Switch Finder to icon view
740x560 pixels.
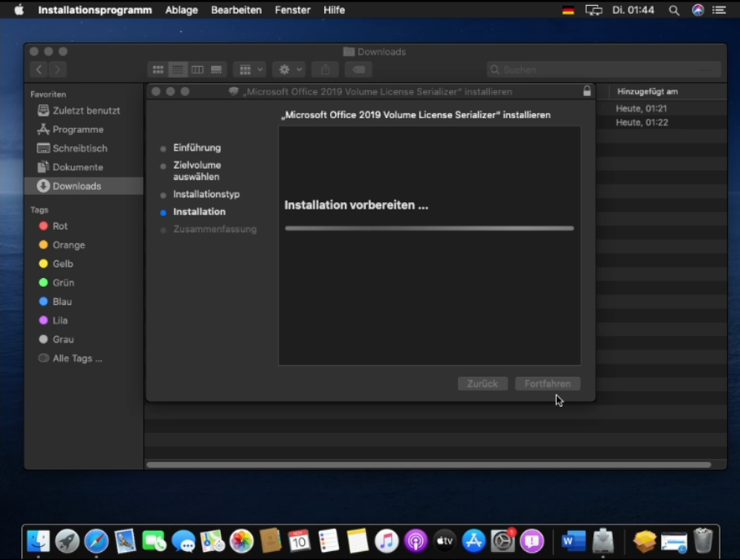click(158, 70)
